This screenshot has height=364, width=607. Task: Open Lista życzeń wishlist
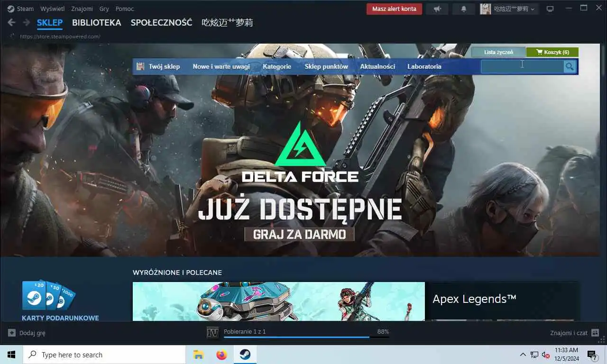(x=498, y=52)
